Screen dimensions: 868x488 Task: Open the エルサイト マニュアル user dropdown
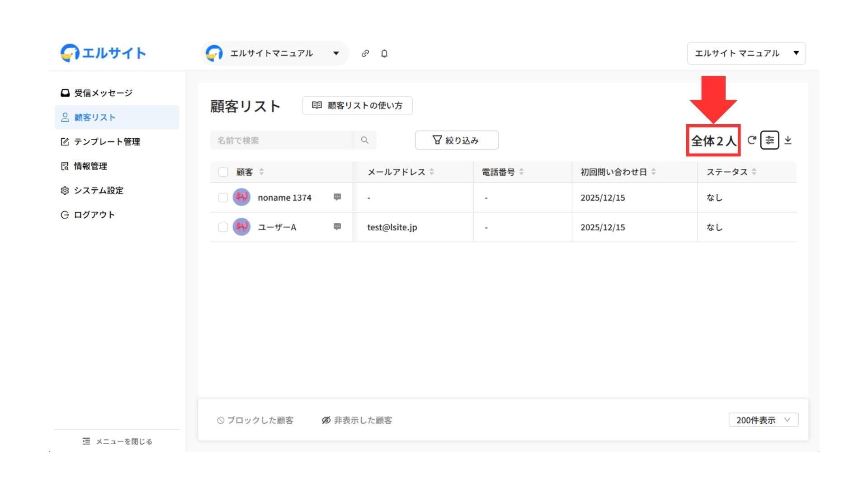tap(746, 53)
